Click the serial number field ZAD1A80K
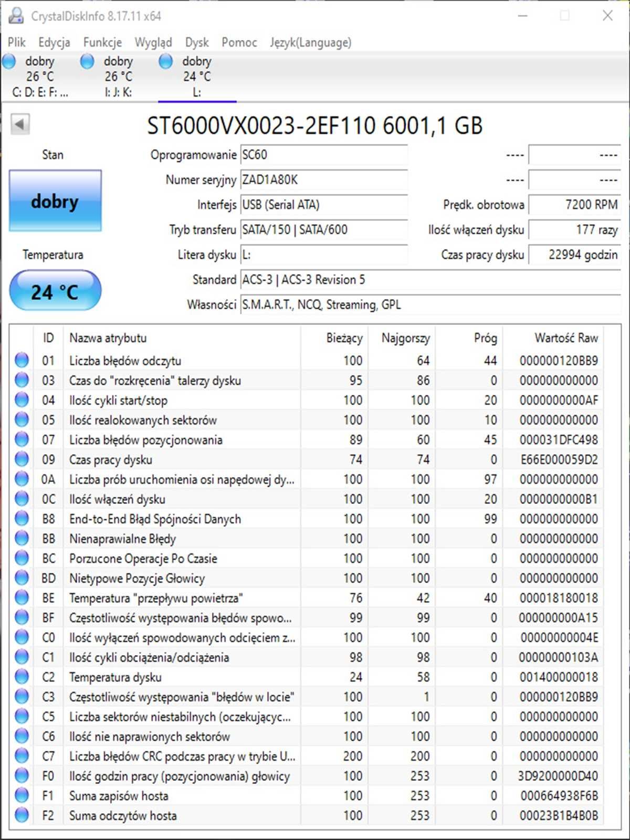 324,180
